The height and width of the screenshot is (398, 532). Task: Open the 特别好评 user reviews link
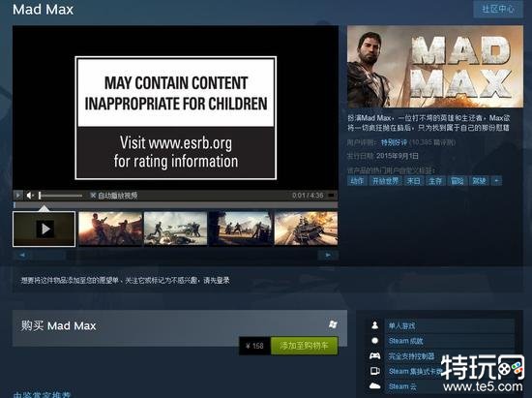pyautogui.click(x=394, y=142)
